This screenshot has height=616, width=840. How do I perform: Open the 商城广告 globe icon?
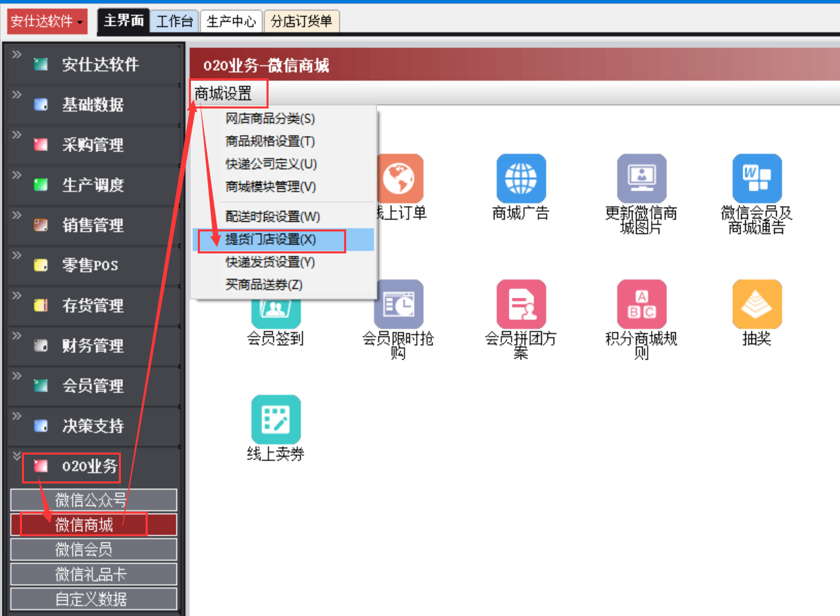tap(521, 178)
